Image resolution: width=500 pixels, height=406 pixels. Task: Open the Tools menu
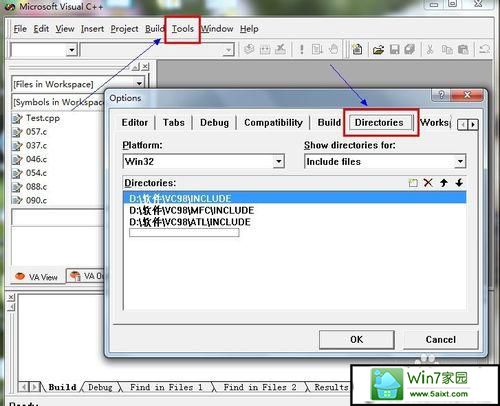pos(183,29)
